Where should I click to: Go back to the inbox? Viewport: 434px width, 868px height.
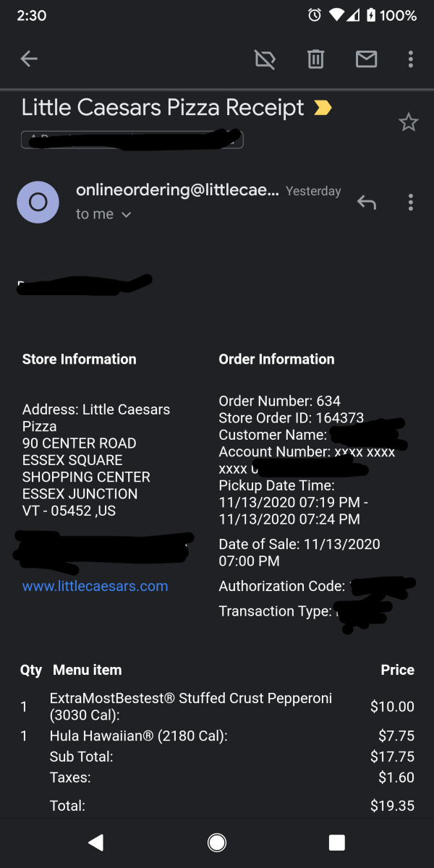click(29, 59)
